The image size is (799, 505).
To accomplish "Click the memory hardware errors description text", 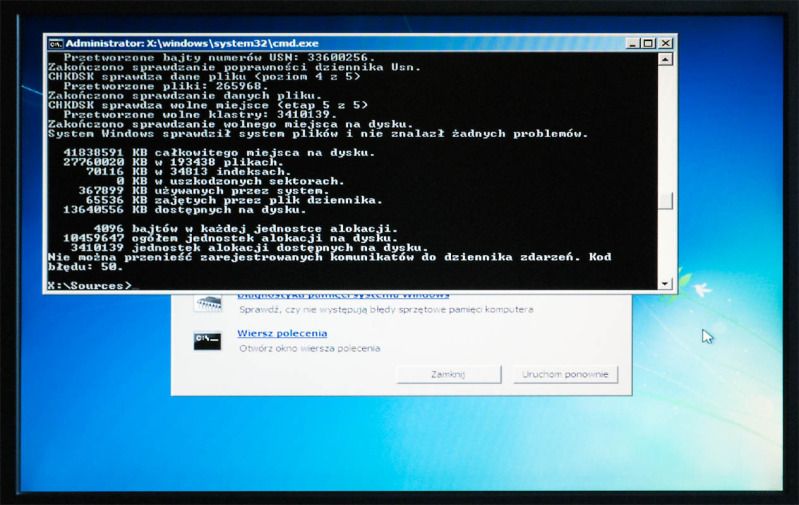I will coord(386,309).
